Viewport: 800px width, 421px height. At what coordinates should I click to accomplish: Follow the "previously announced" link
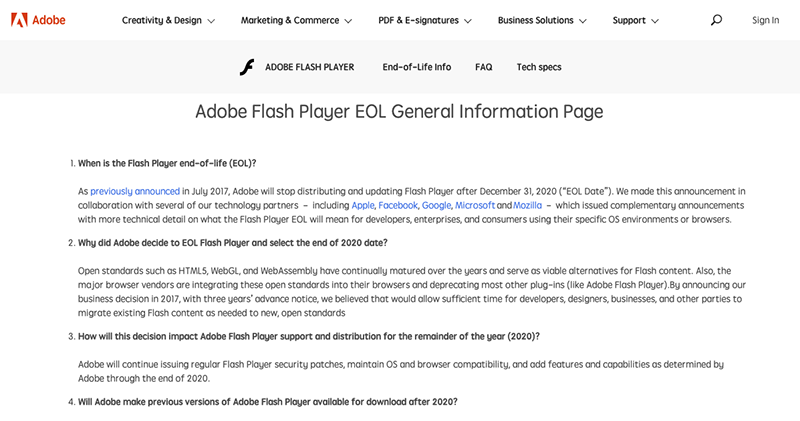pos(135,191)
